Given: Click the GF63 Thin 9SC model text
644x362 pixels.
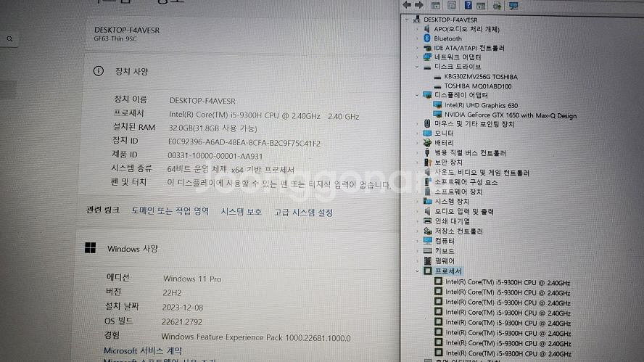Looking at the screenshot, I should tap(115, 38).
